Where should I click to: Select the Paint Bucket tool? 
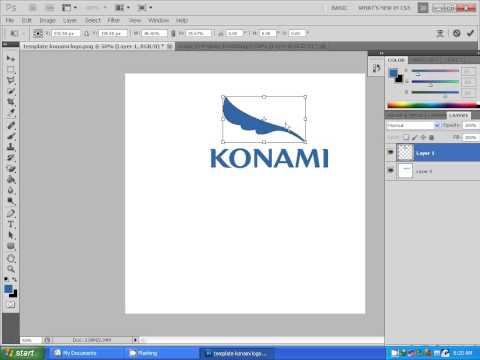click(11, 180)
